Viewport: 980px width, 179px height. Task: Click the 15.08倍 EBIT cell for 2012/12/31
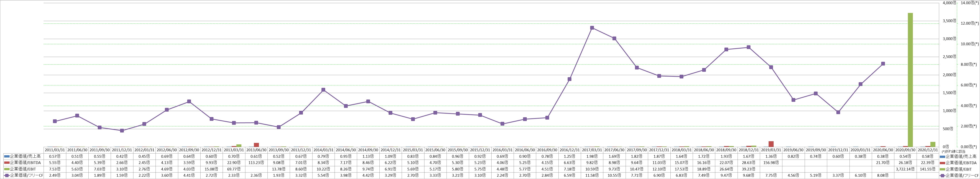pos(212,169)
